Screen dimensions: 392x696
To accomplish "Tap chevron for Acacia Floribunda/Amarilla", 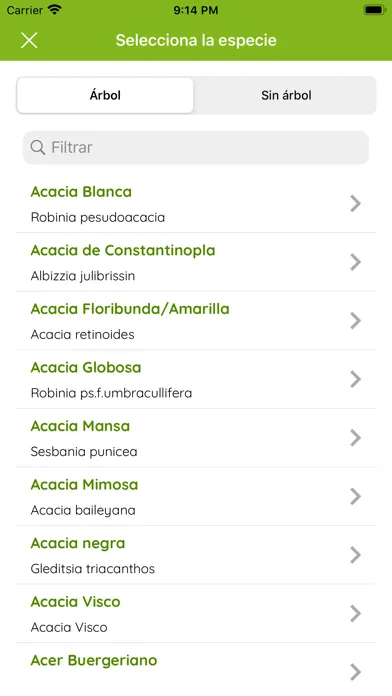I will [355, 320].
